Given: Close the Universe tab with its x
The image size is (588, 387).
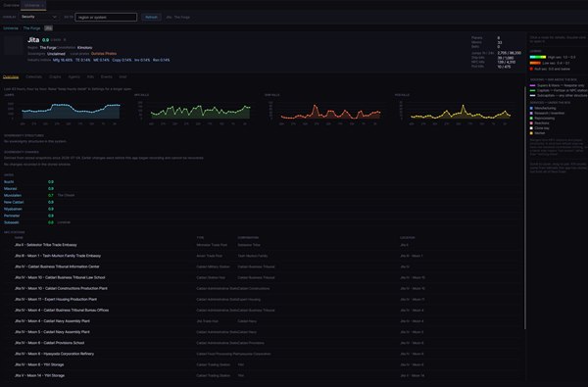Looking at the screenshot, I should coord(43,5).
